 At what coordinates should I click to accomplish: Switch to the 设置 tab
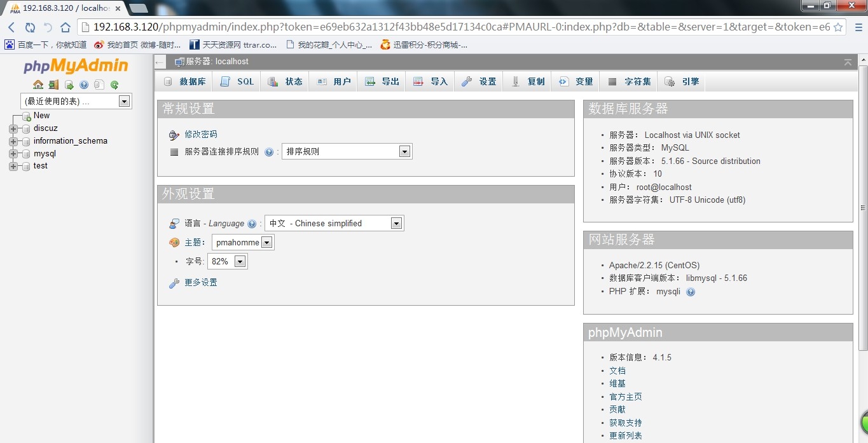tap(479, 81)
